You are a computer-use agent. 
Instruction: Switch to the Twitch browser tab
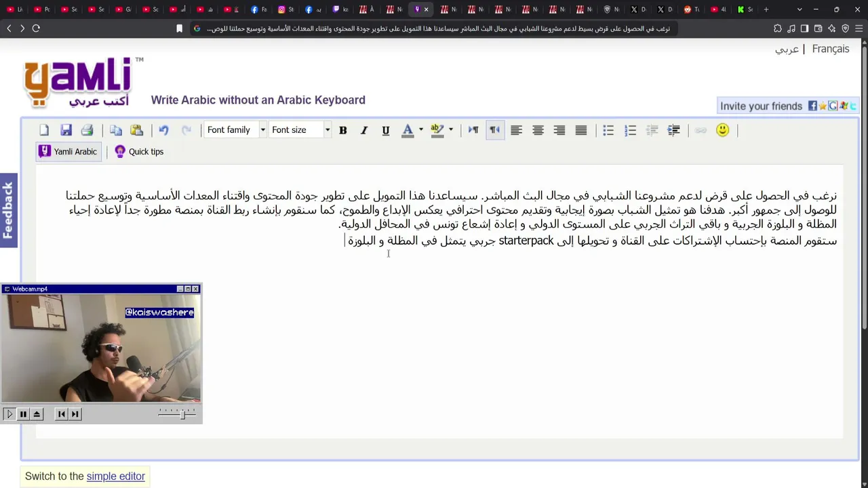pos(340,9)
